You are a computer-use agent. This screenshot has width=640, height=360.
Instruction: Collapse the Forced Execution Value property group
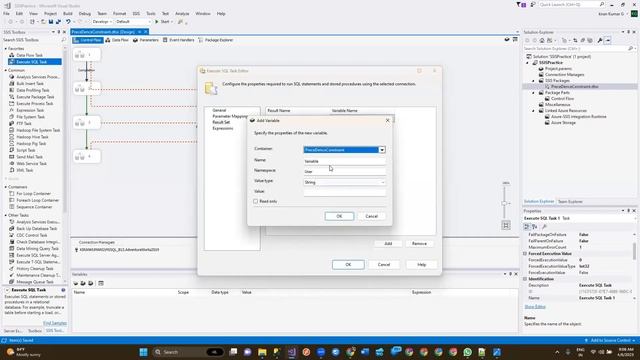point(525,253)
